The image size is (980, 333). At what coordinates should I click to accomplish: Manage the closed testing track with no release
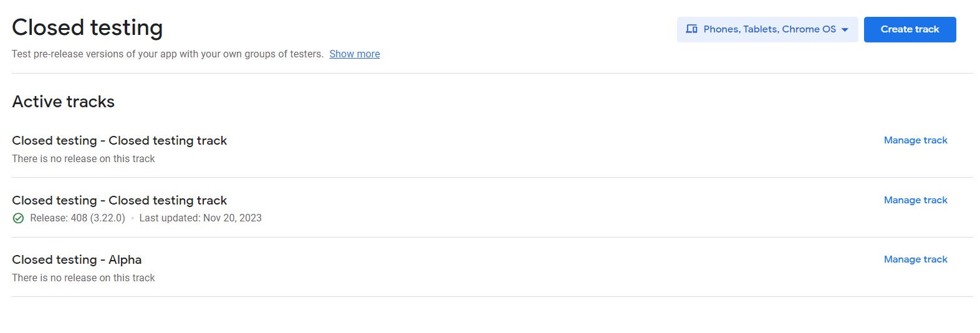[x=915, y=140]
